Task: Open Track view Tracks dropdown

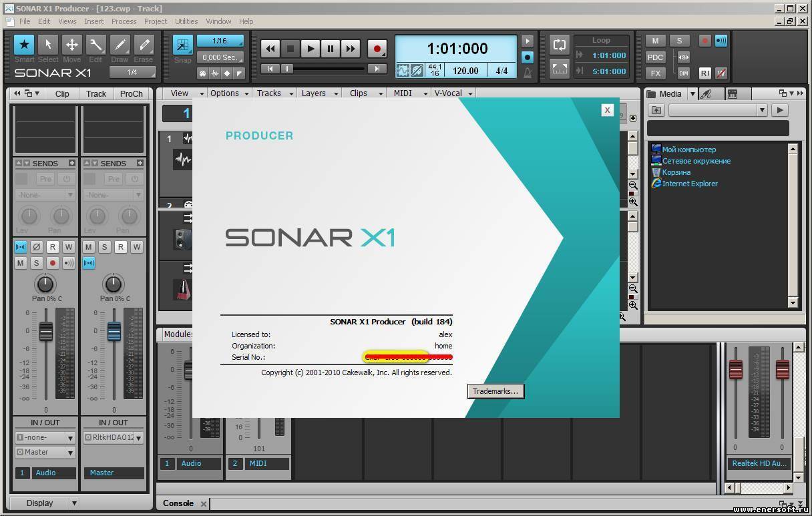Action: pyautogui.click(x=273, y=93)
